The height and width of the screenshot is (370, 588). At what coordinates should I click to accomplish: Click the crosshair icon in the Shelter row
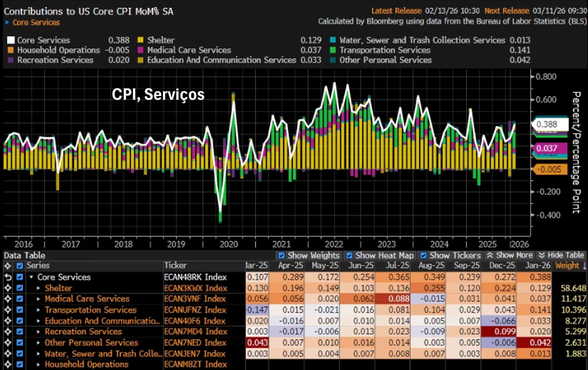point(7,288)
